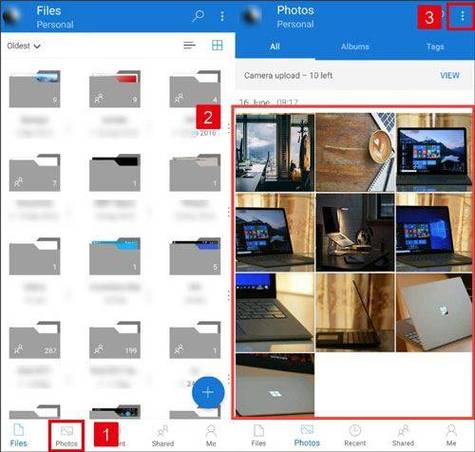Screen dimensions: 475x452
Task: Select the All photos tab
Action: (x=275, y=46)
